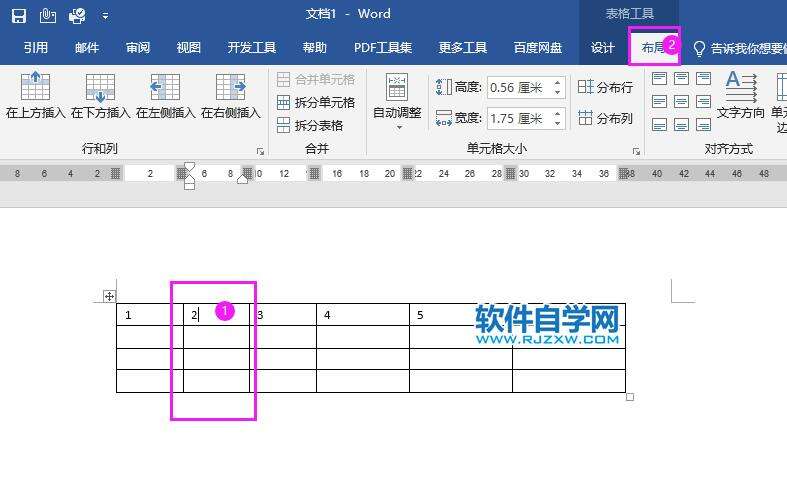Open the 百度网盘 tab
Image resolution: width=787 pixels, height=486 pixels.
538,48
